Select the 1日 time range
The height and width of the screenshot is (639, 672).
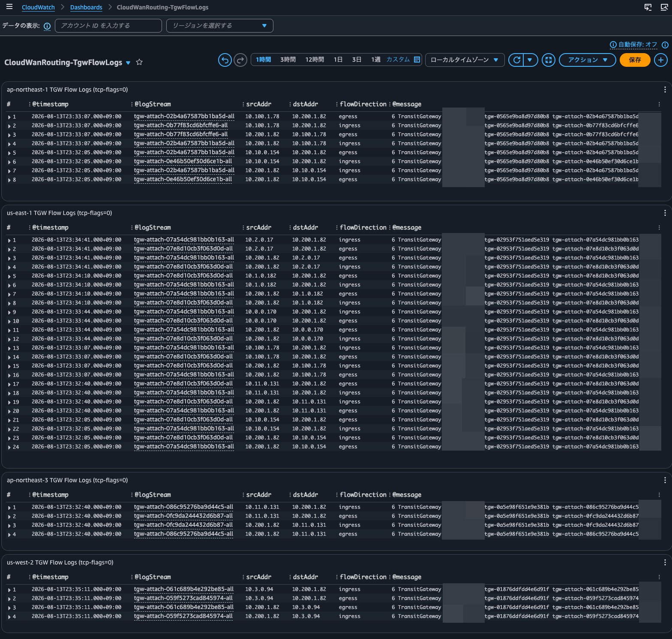point(338,60)
